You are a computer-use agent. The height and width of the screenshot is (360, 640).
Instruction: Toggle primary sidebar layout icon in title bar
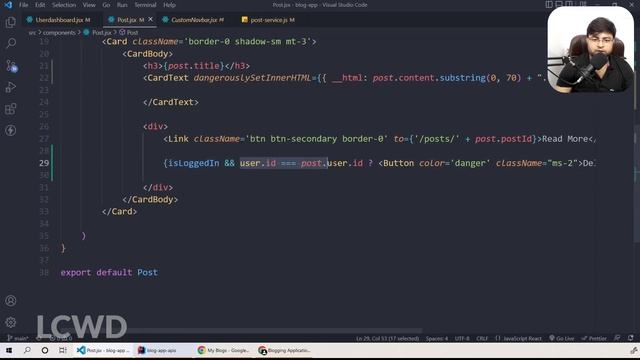pyautogui.click(x=549, y=4)
